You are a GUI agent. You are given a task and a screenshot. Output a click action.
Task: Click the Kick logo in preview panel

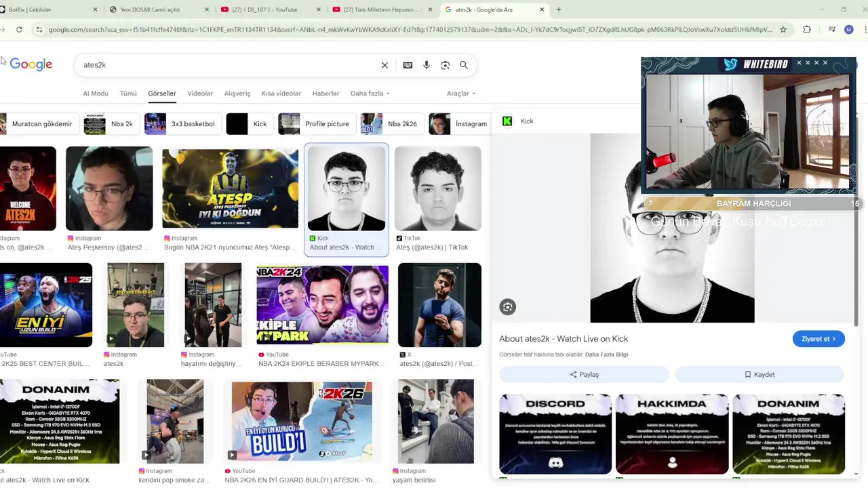tap(507, 121)
